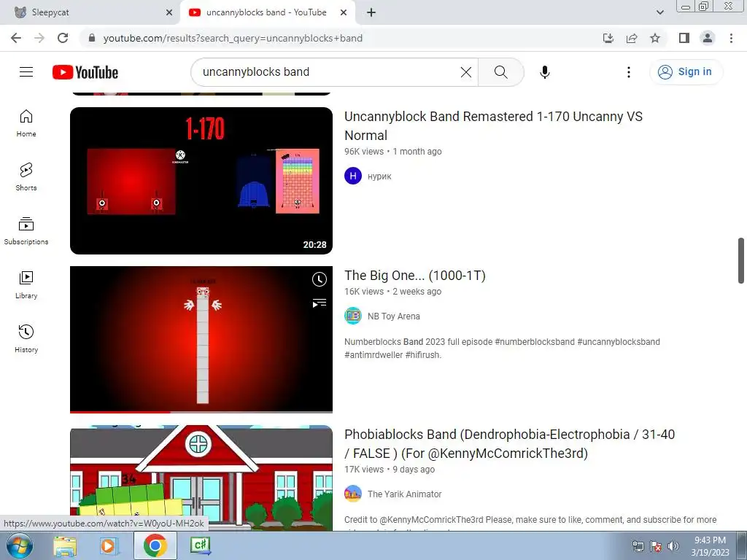Open the Action Center flag tray icon
The height and width of the screenshot is (560, 747).
click(x=656, y=546)
